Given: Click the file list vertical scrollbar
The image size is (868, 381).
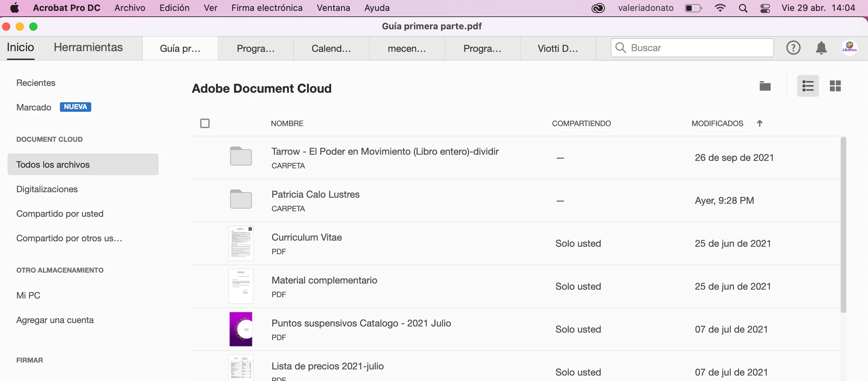Looking at the screenshot, I should [843, 225].
